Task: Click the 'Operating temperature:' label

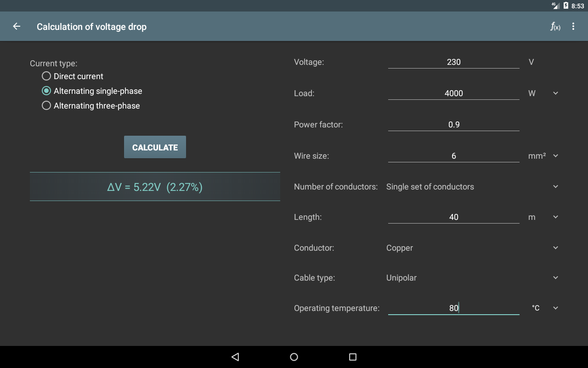Action: click(x=337, y=308)
